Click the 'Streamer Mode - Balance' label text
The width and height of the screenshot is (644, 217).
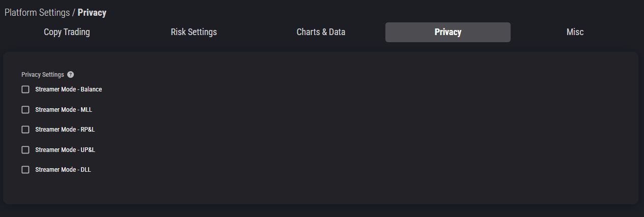coord(69,89)
